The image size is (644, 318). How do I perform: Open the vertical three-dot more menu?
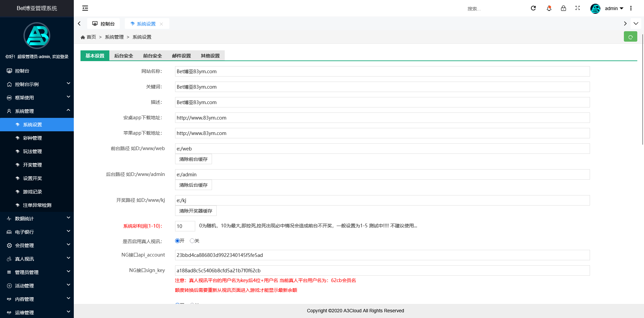631,8
